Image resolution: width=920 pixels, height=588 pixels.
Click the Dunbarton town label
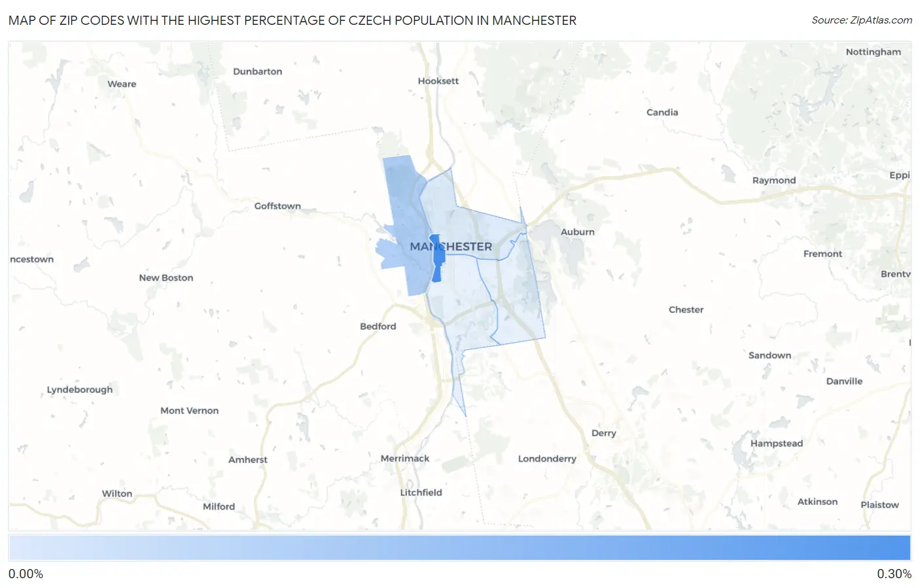(x=258, y=71)
